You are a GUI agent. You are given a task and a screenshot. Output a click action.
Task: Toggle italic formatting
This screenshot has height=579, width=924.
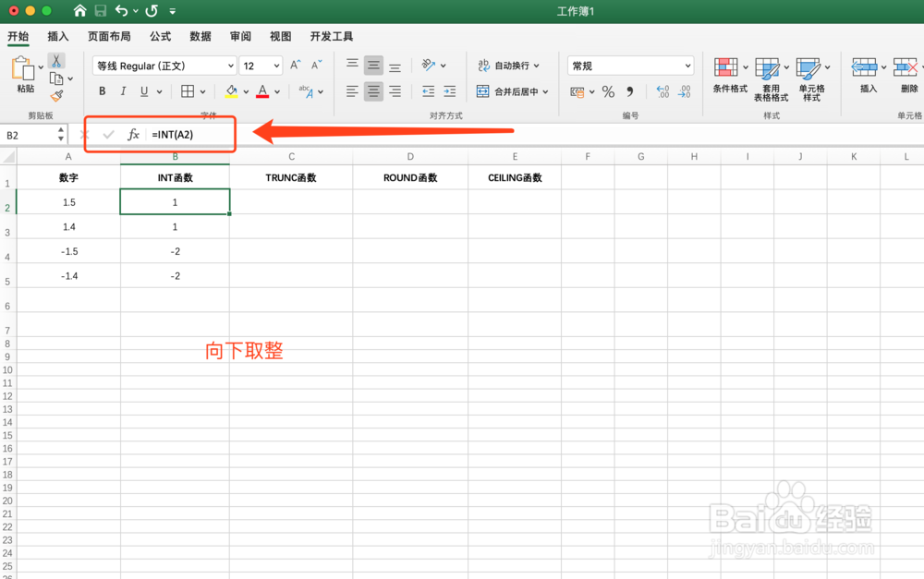pos(123,91)
